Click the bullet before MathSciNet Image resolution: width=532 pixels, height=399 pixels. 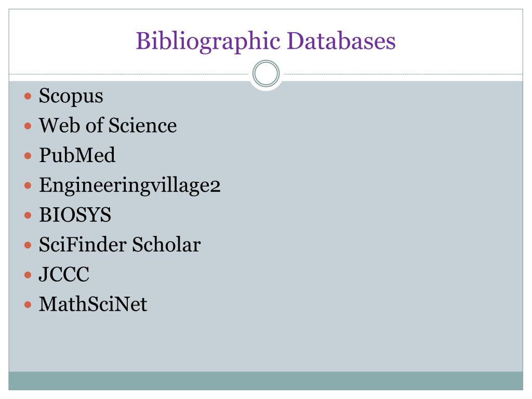coord(28,304)
